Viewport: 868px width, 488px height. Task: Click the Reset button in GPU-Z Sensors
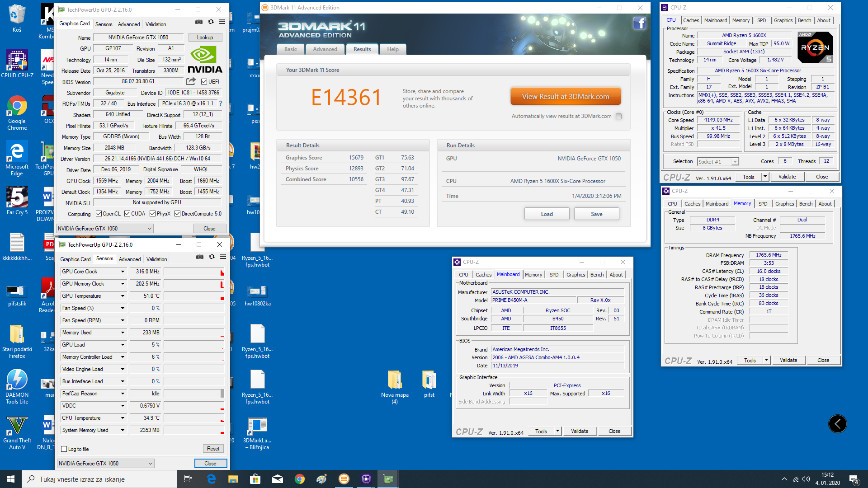point(213,449)
